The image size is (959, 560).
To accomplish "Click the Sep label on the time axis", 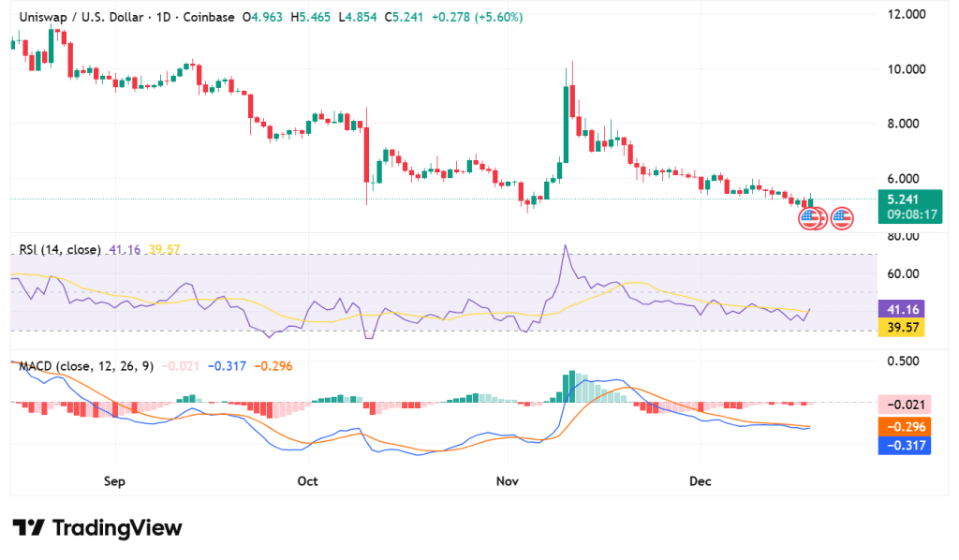I will pos(114,481).
